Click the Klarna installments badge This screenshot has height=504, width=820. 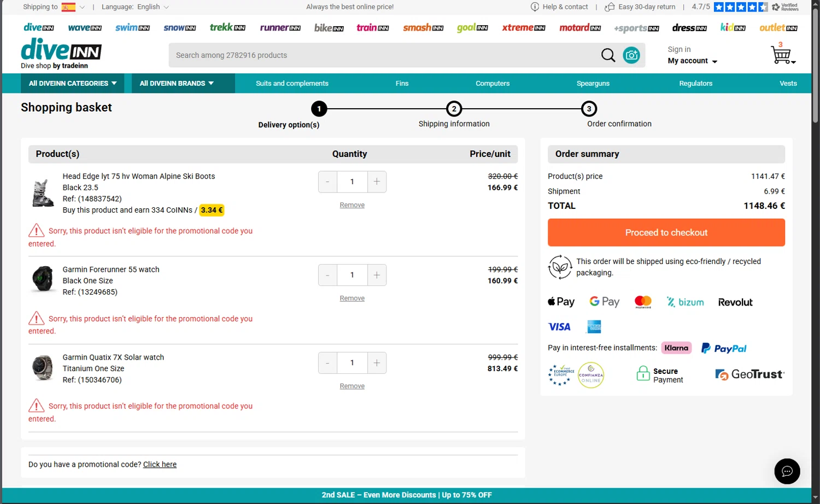(x=676, y=348)
